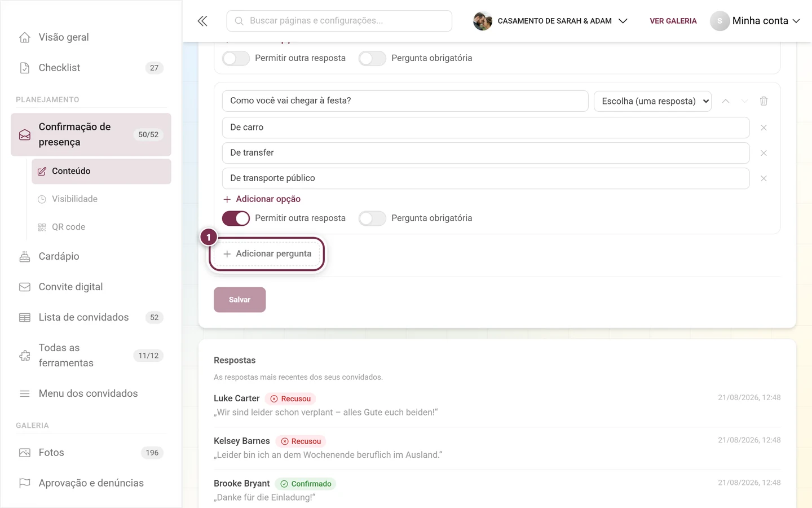
Task: Select Brooke Bryant's Confirmado badge
Action: click(306, 484)
